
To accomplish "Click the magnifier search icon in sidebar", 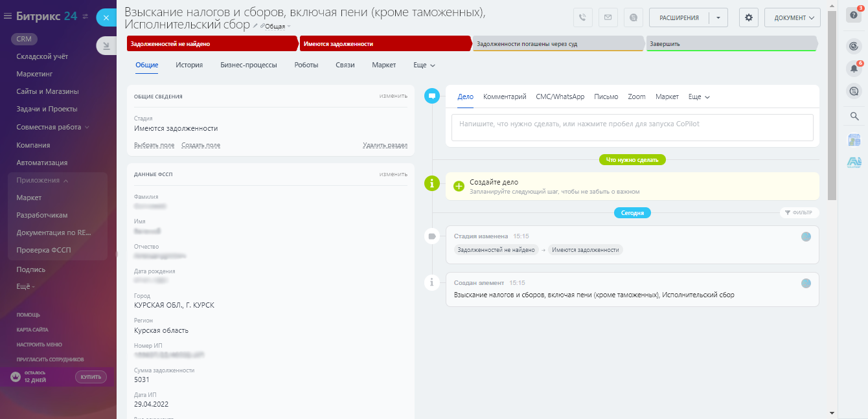I will 854,116.
